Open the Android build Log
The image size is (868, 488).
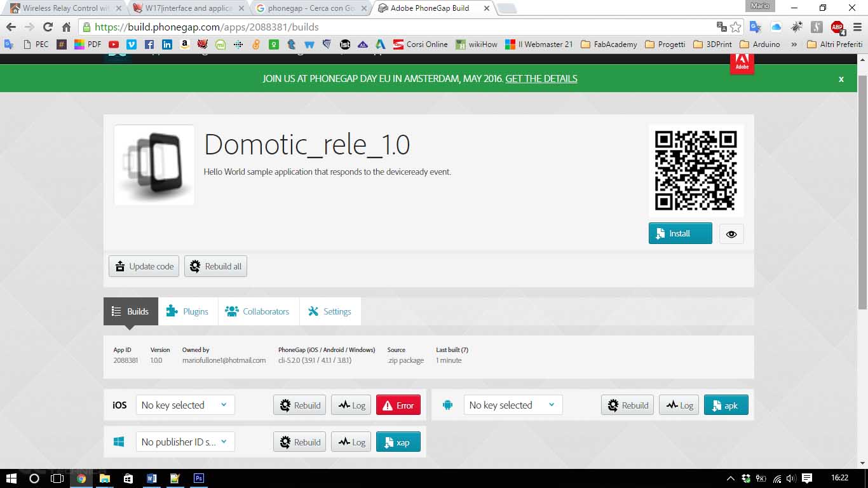(679, 405)
